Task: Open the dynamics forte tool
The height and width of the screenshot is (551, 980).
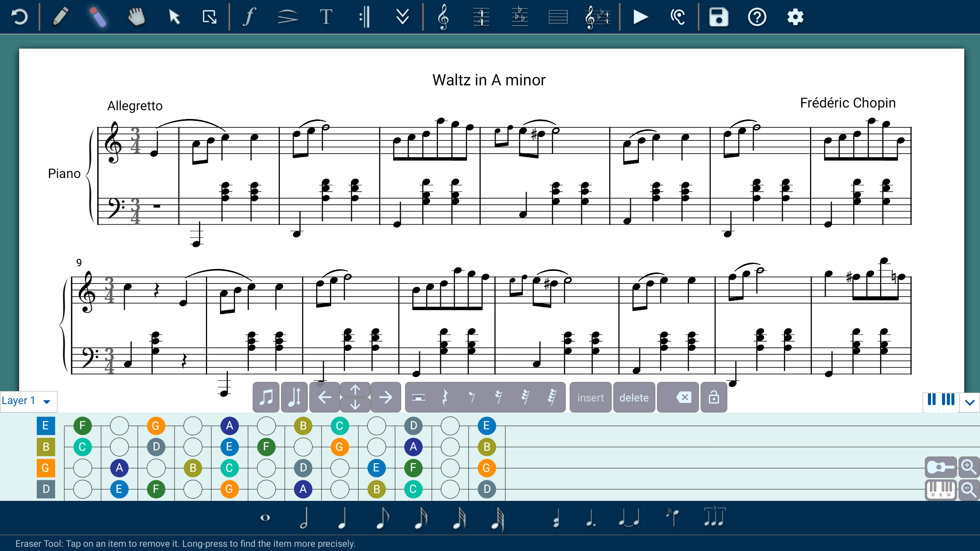Action: [x=249, y=17]
